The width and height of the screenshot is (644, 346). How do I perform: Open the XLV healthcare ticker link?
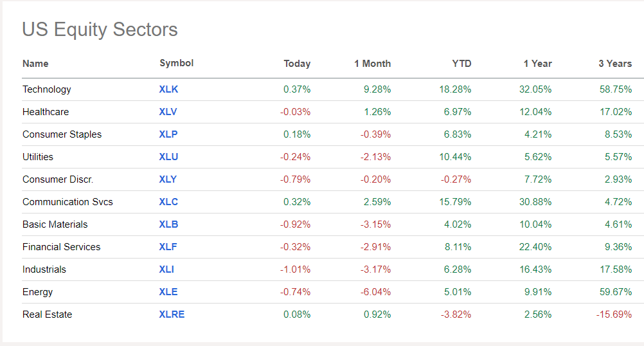click(x=168, y=112)
